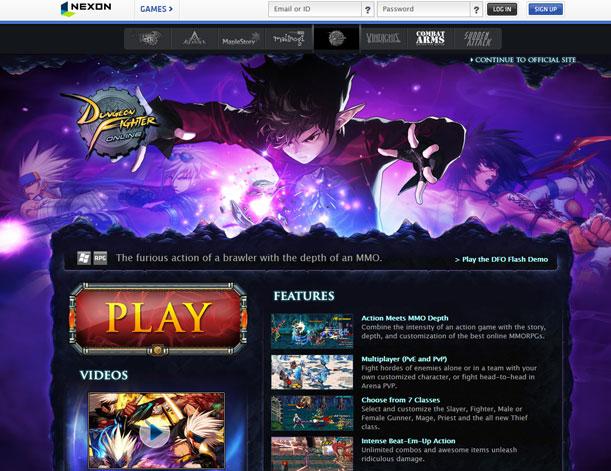Select the Vindictus game tab
The width and height of the screenshot is (611, 471).
(x=383, y=38)
